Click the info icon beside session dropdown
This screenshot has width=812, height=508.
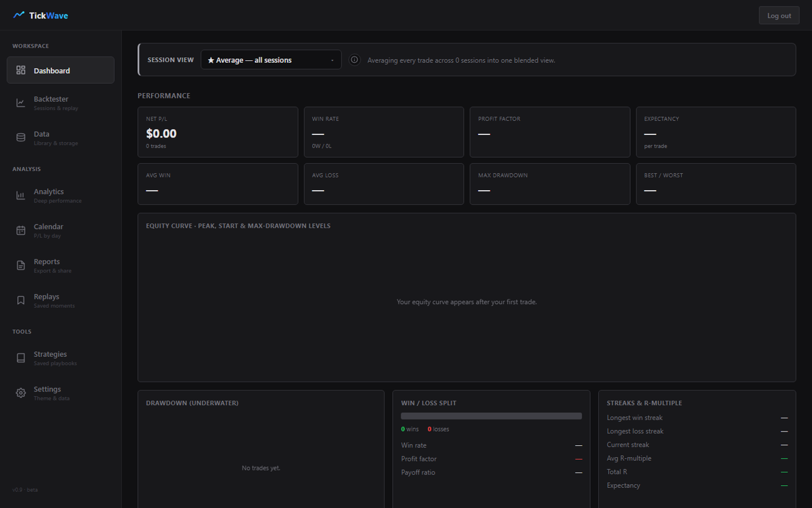click(x=355, y=60)
